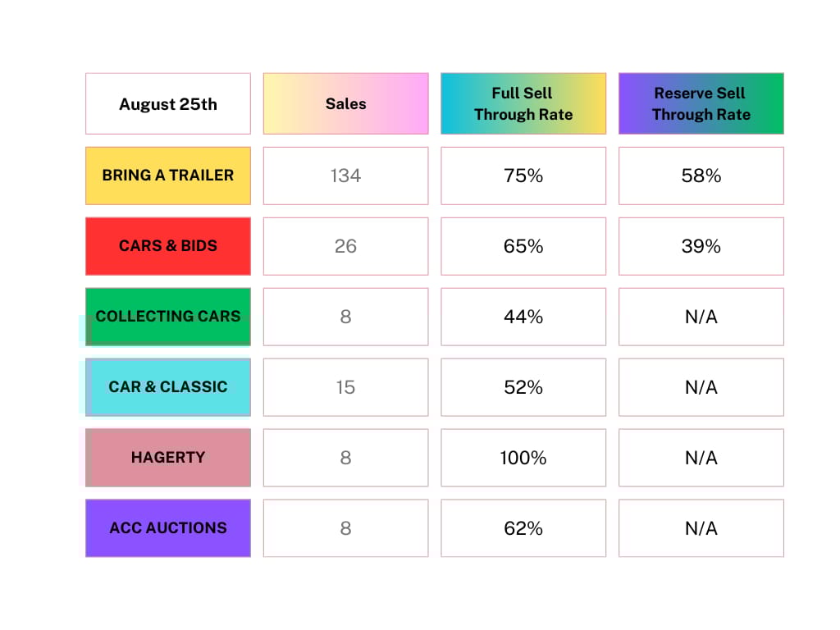Select the 65% Cars & Bids cell
Image resolution: width=840 pixels, height=630 pixels.
pos(523,246)
